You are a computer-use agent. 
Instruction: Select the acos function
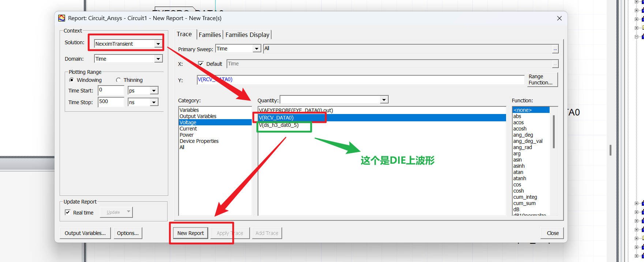coord(531,122)
